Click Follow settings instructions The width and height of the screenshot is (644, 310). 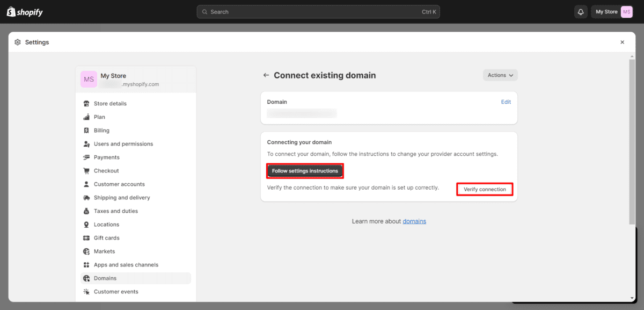[304, 170]
